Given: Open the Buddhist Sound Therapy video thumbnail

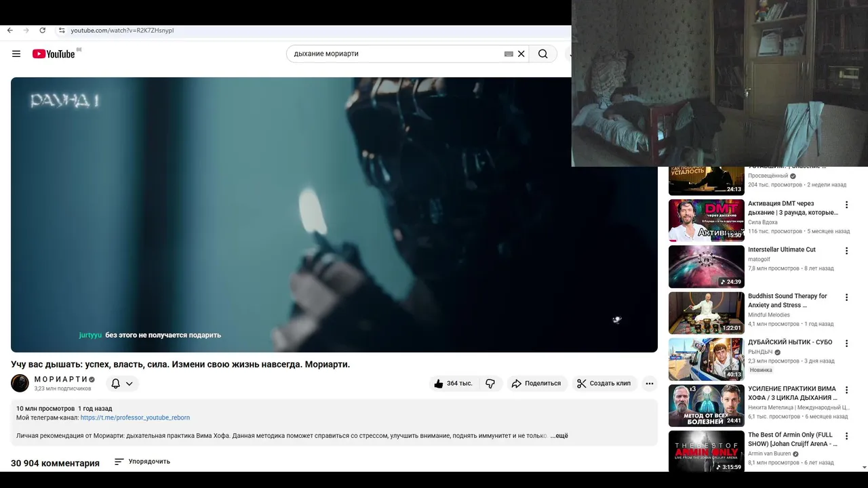Looking at the screenshot, I should [707, 313].
